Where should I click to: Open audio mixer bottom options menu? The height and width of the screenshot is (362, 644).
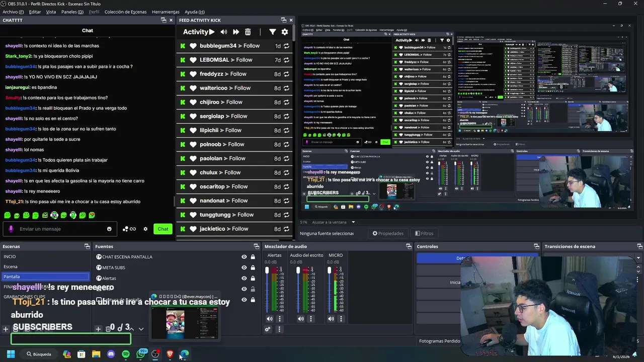[x=280, y=329]
